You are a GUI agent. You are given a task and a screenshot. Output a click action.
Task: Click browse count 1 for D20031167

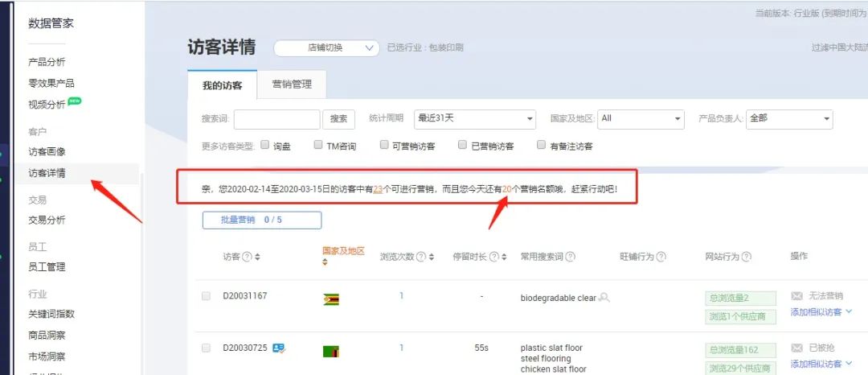point(401,296)
